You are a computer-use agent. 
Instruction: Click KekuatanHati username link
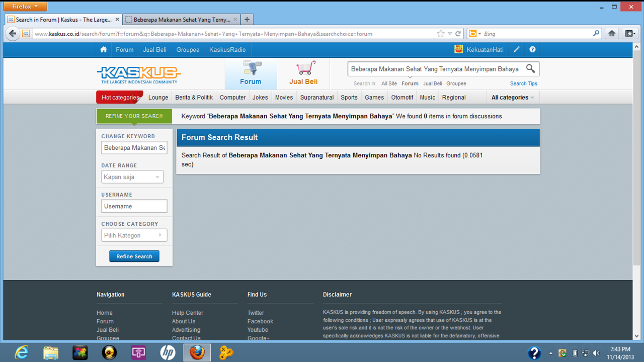(485, 50)
